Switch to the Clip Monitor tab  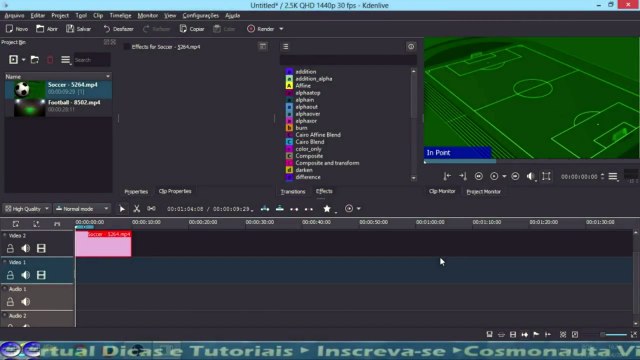442,191
